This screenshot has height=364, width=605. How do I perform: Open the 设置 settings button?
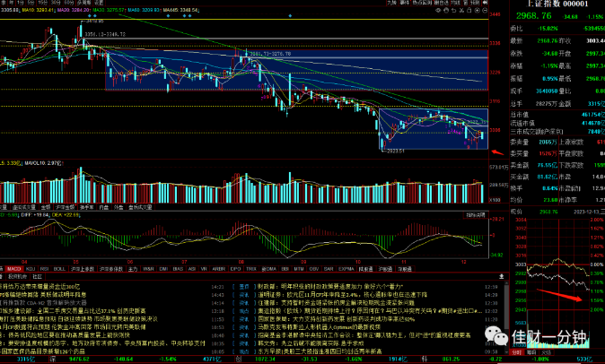click(99, 3)
